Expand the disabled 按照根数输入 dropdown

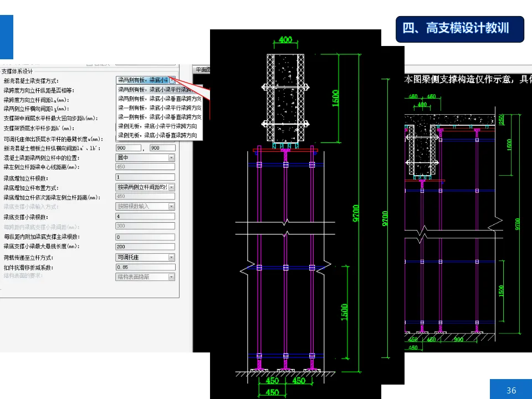point(172,206)
